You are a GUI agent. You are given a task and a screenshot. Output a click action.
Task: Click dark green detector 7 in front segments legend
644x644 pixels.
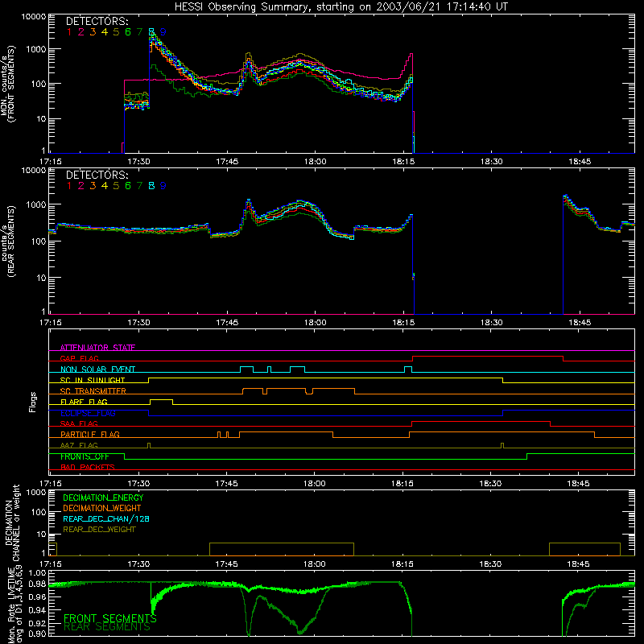tap(139, 31)
